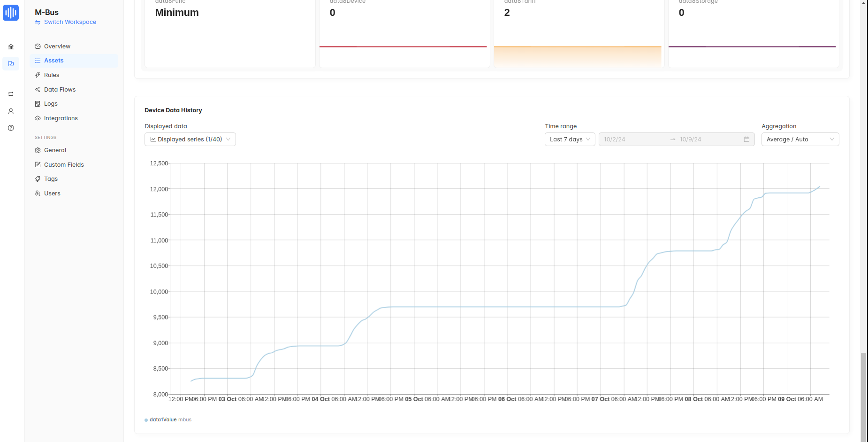Image resolution: width=868 pixels, height=442 pixels.
Task: Click the bank/organization icon in the icon rail
Action: 11,47
